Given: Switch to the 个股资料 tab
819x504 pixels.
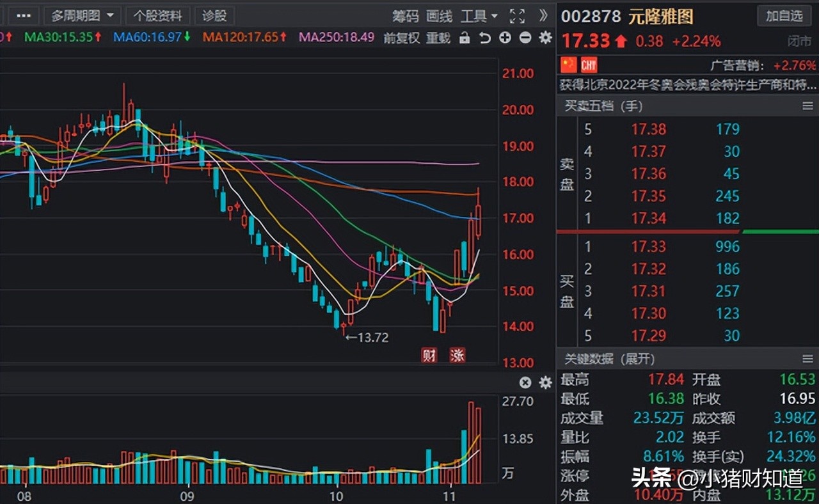Looking at the screenshot, I should (x=157, y=15).
